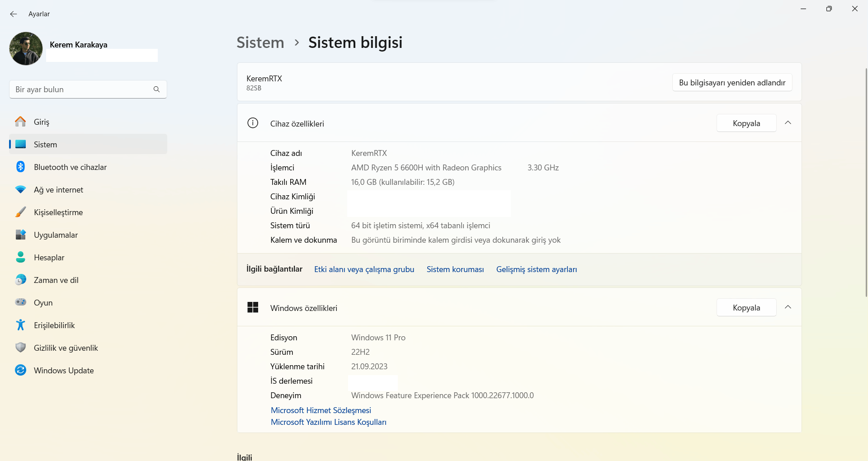Copy device specifications with Kopyala
The width and height of the screenshot is (868, 461).
click(x=746, y=123)
